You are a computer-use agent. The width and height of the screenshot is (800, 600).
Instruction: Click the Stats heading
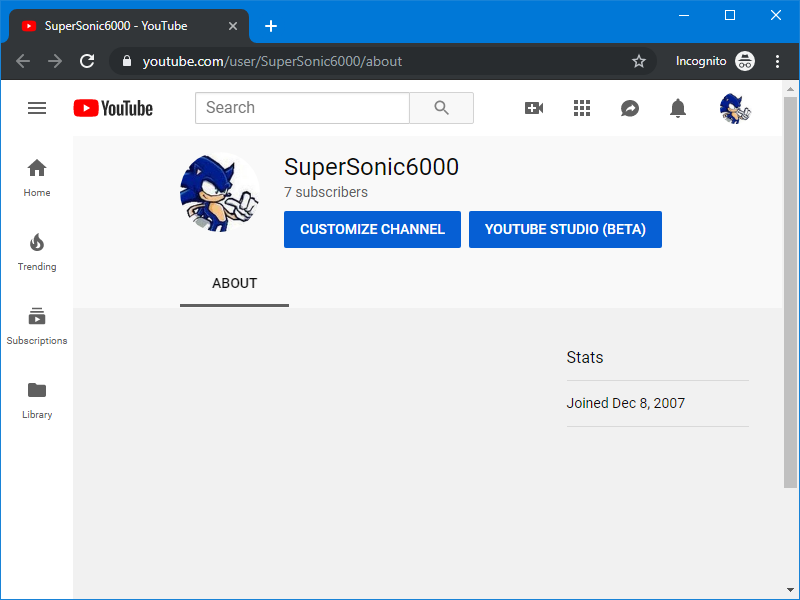click(x=585, y=358)
